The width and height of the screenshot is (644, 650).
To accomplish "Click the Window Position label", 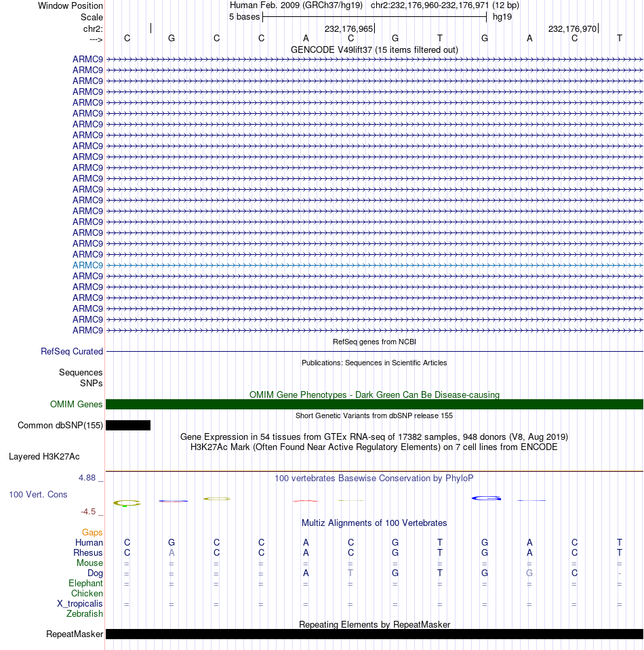I will tap(71, 6).
